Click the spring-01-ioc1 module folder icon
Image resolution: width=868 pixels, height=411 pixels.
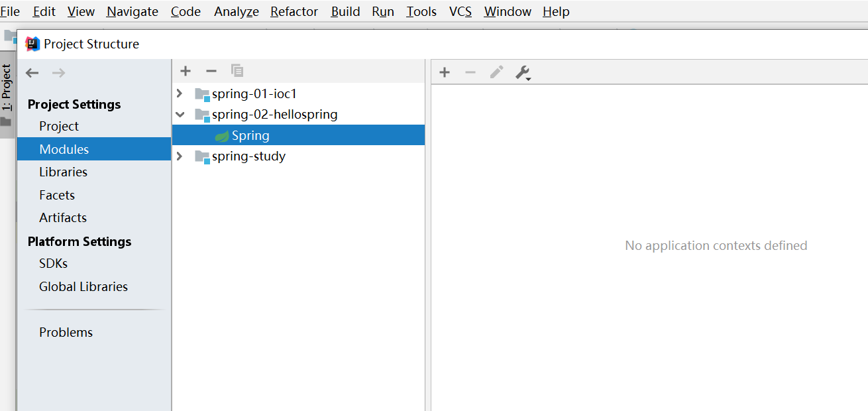202,94
